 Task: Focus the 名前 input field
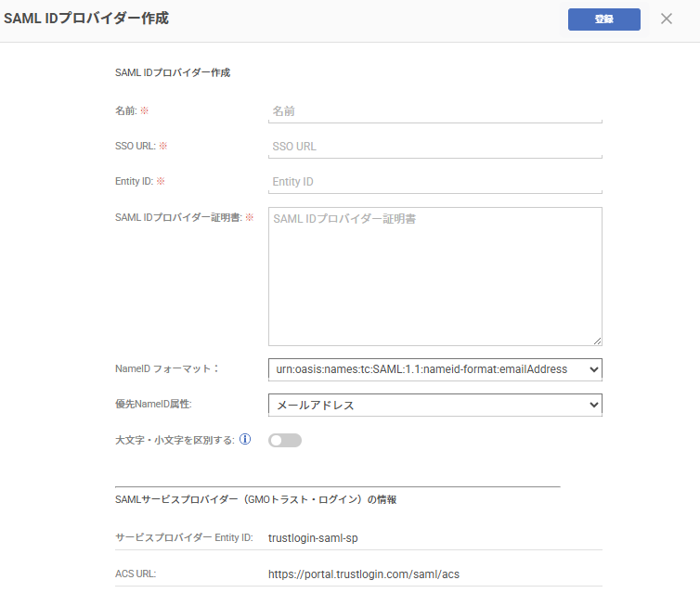tap(434, 111)
